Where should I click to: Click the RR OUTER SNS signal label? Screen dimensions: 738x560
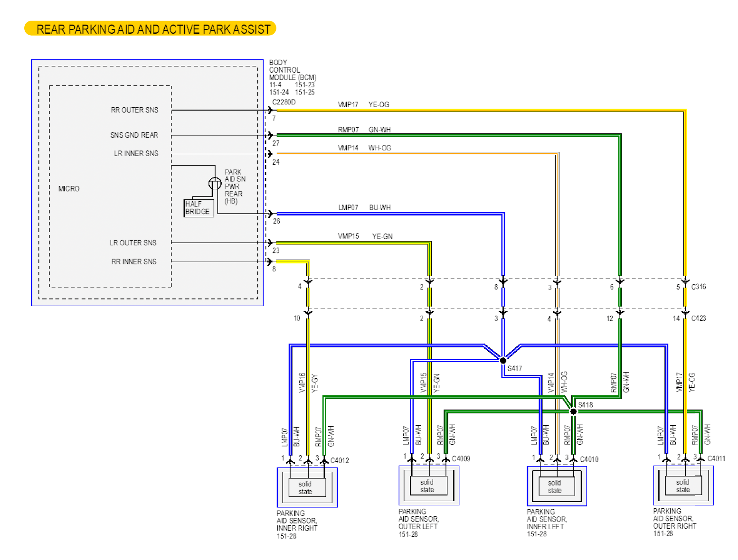(x=134, y=110)
